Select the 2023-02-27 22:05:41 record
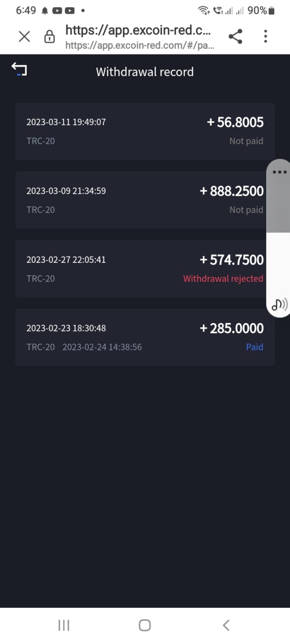This screenshot has width=290, height=644. coord(145,269)
